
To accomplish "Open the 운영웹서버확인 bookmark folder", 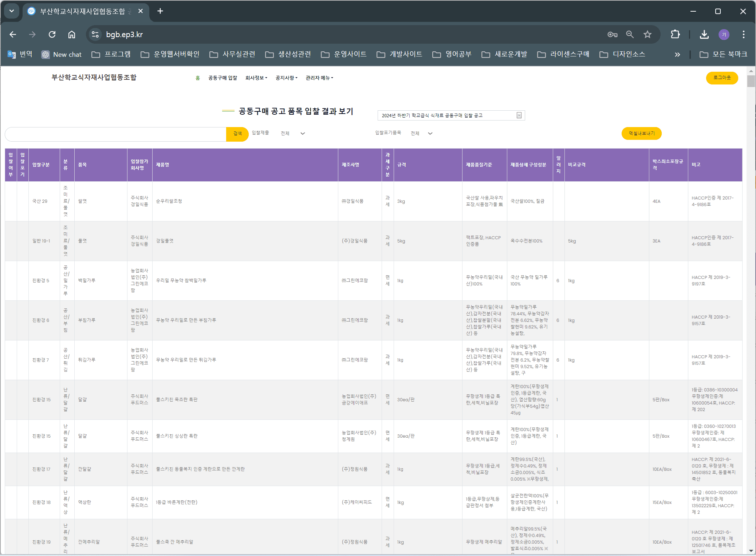I will click(x=170, y=54).
